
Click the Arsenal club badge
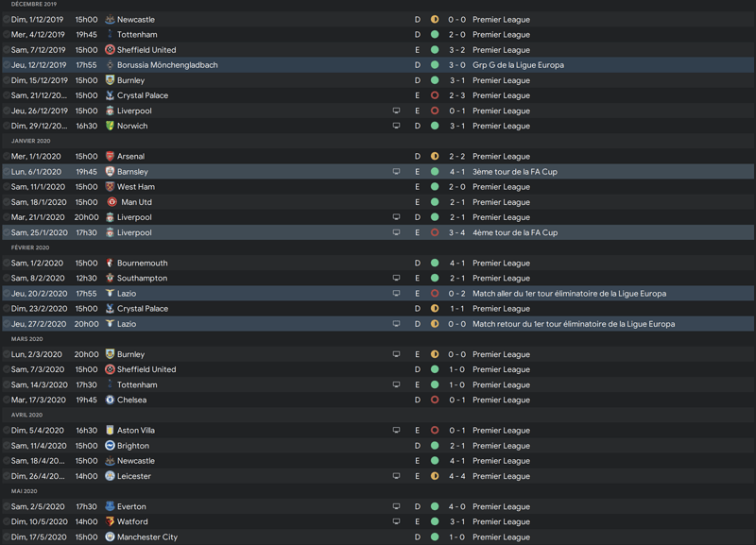pyautogui.click(x=110, y=157)
